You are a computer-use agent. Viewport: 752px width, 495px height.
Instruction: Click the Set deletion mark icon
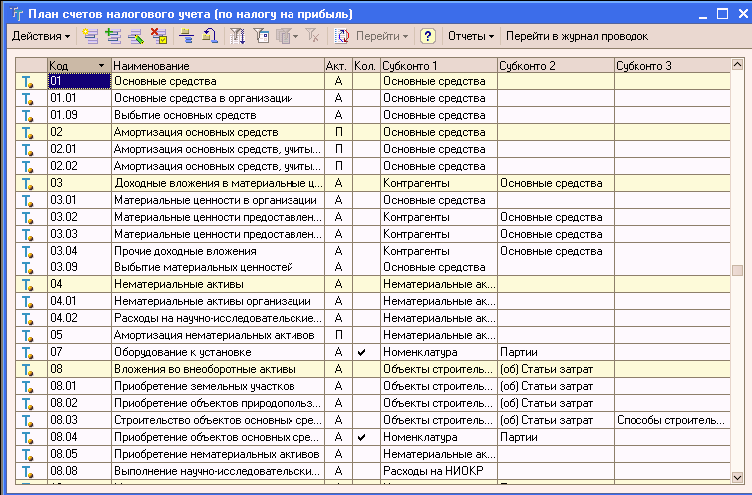point(157,36)
